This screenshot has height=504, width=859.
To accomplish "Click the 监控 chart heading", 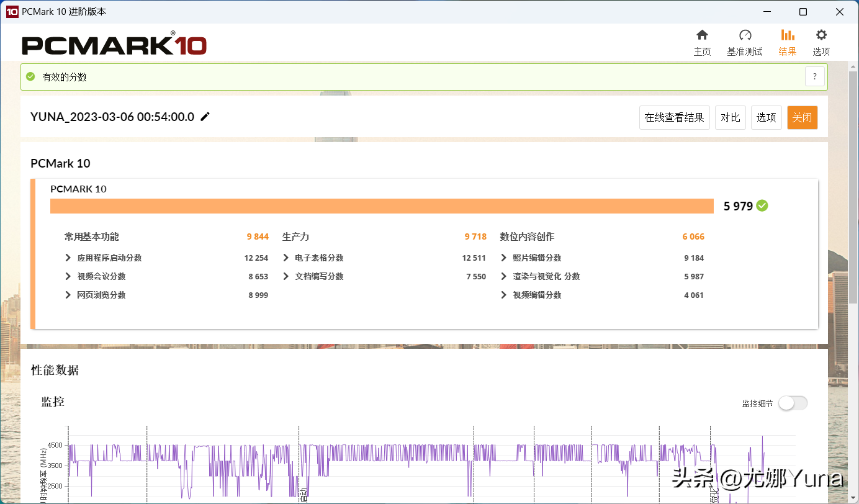I will (x=53, y=402).
